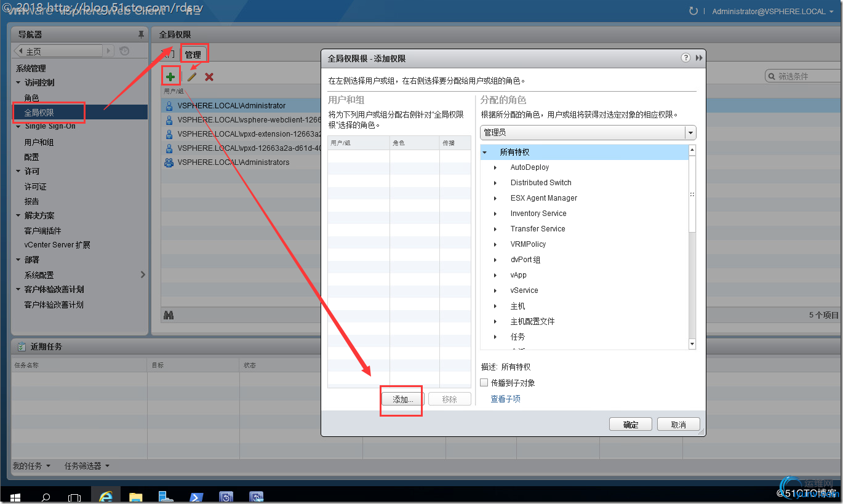The image size is (843, 504).
Task: Open the 任务筛选器 dropdown
Action: click(87, 466)
